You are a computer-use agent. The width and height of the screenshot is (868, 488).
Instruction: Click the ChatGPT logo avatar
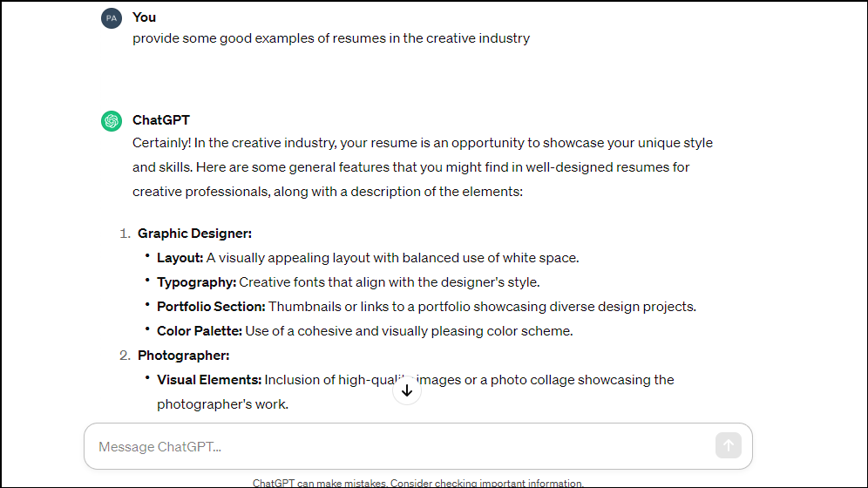(x=112, y=120)
